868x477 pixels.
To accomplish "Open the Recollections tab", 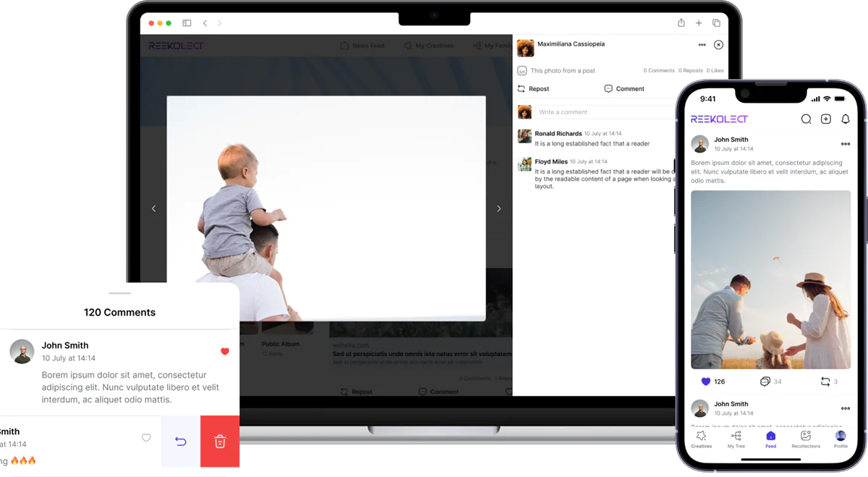I will pyautogui.click(x=805, y=439).
